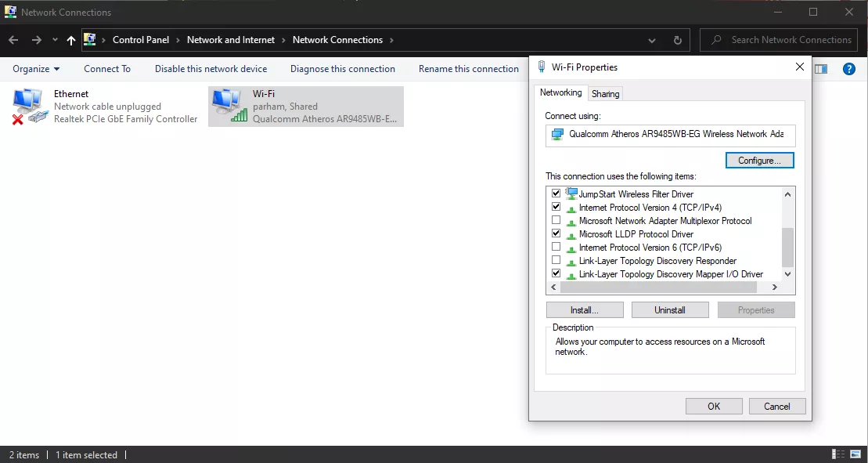Click the items list scroll left arrow
868x463 pixels.
[x=553, y=287]
